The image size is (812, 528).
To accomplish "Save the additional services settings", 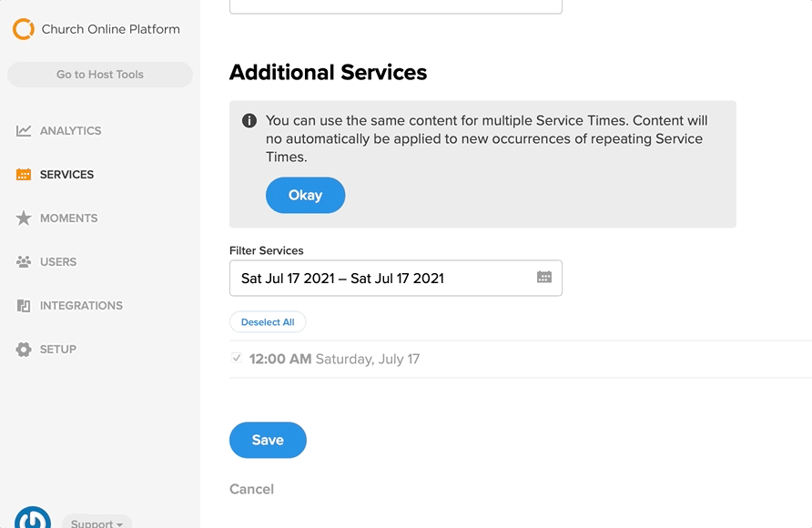I will tap(268, 440).
